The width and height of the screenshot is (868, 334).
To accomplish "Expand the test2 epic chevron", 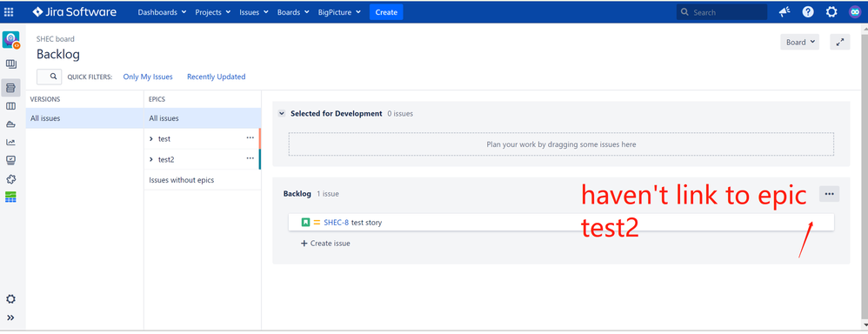I will click(151, 159).
